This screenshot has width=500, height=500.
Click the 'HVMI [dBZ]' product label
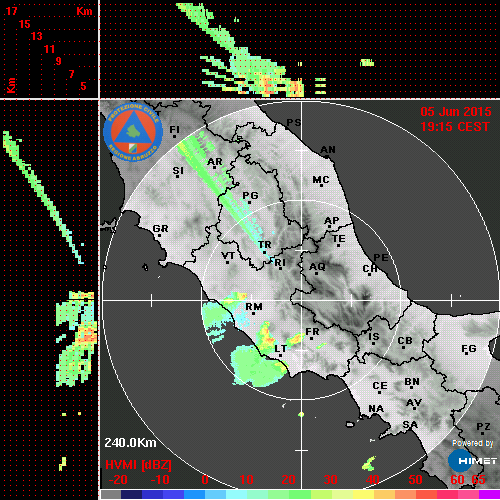click(x=138, y=465)
